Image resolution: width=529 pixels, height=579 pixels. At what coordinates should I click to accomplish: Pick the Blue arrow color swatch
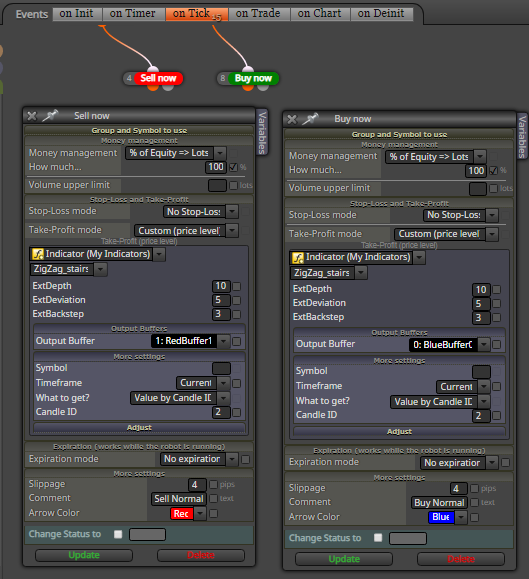(441, 517)
